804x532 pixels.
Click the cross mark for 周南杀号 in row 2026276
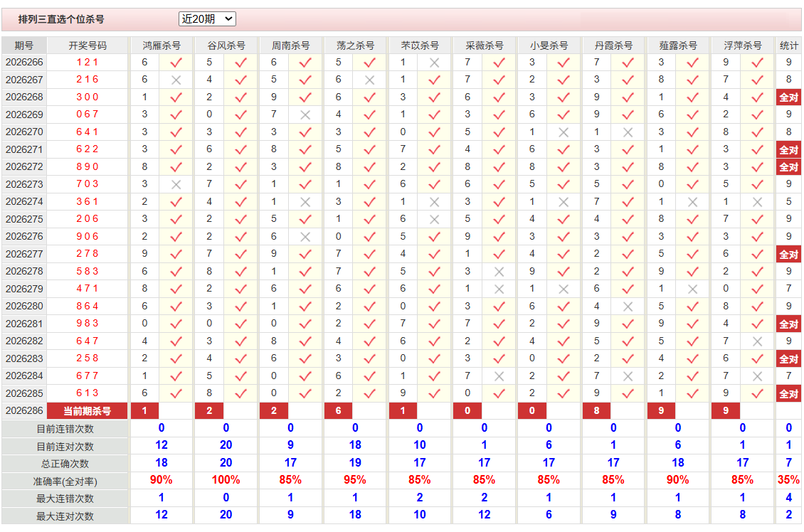305,237
